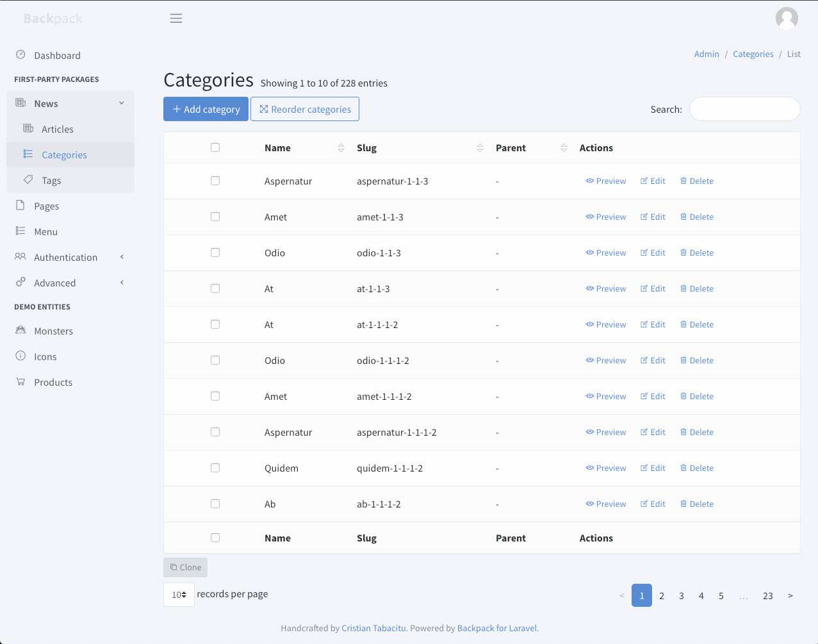This screenshot has height=644, width=818.
Task: Click the Tags tag icon
Action: [x=28, y=180]
